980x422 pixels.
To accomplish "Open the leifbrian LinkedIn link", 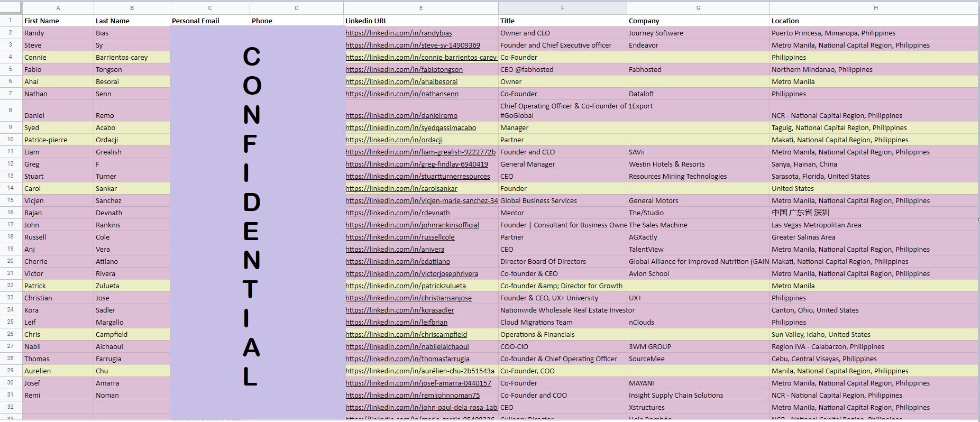I will click(x=397, y=322).
